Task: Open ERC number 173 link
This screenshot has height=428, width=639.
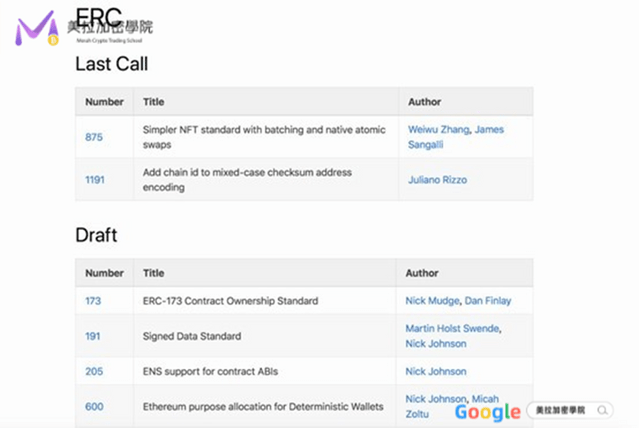Action: tap(93, 300)
